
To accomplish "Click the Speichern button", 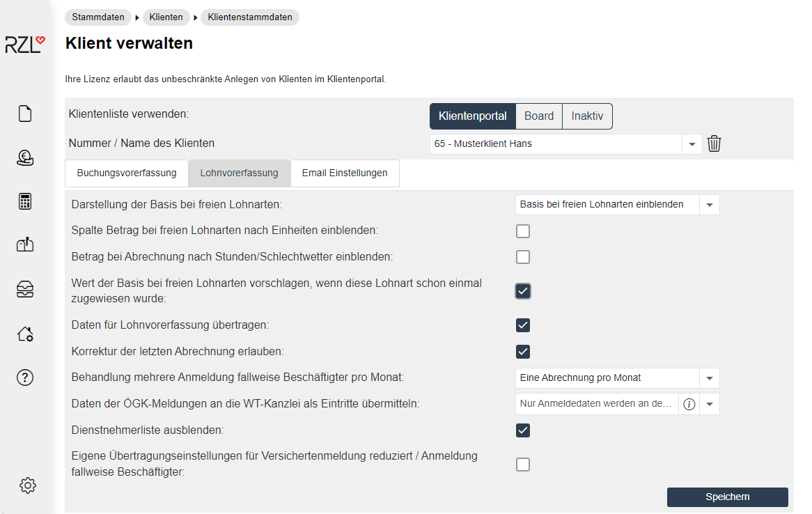I will tap(727, 497).
